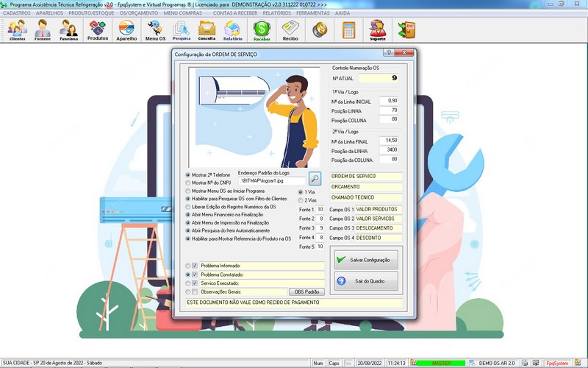Open the Recibo toolbar icon
588x368 pixels.
pyautogui.click(x=290, y=30)
